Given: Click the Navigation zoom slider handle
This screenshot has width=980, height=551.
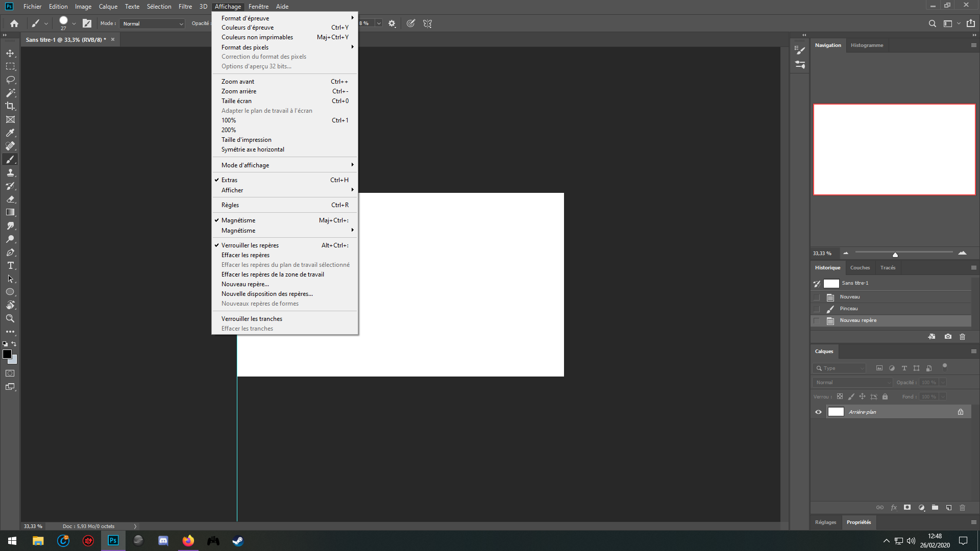Looking at the screenshot, I should (895, 255).
